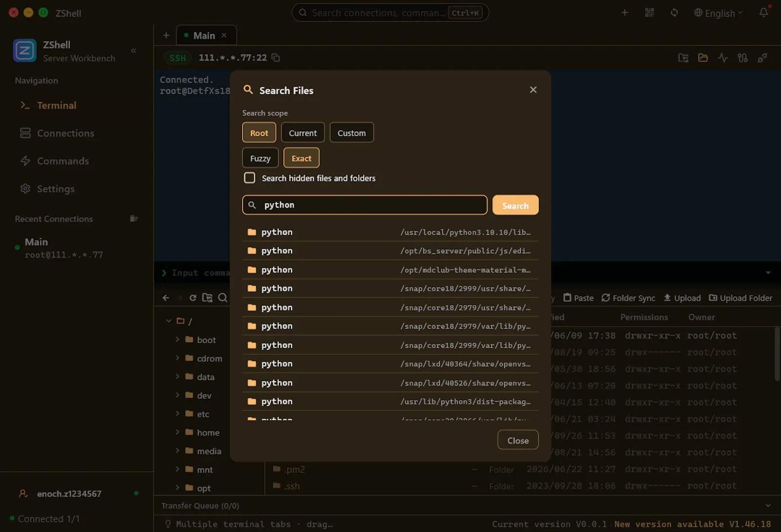
Task: Click the ZShell logo icon in sidebar
Action: 24,50
